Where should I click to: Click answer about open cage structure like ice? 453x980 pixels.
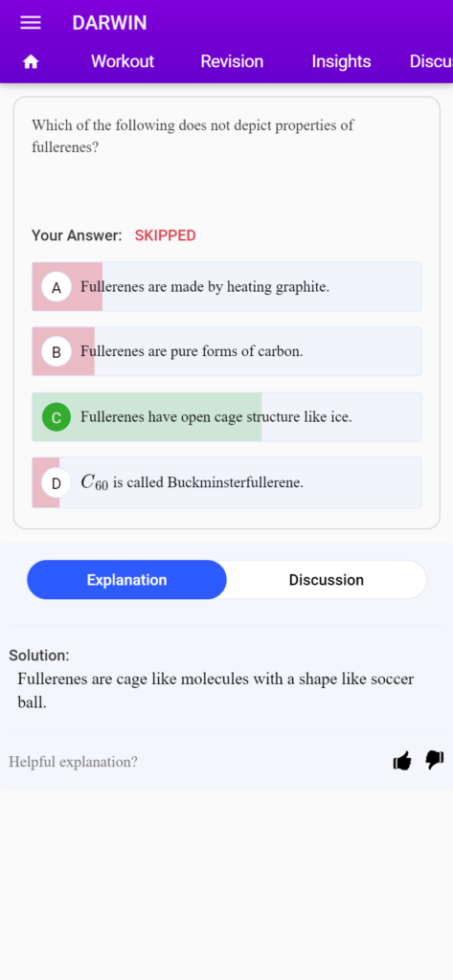click(215, 417)
